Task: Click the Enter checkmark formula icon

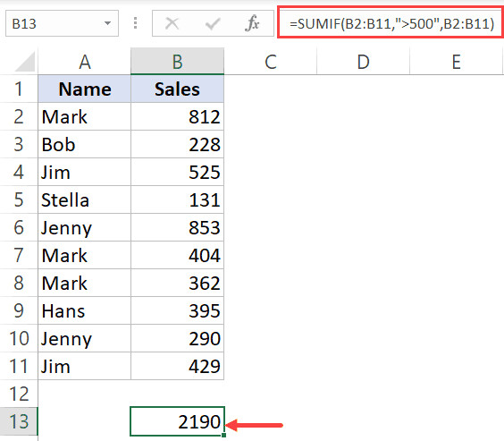Action: (x=213, y=23)
